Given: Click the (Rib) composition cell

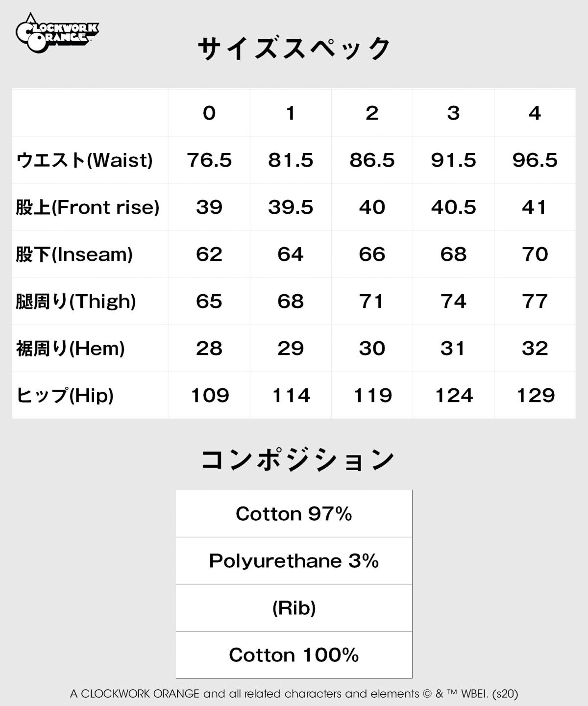Looking at the screenshot, I should pyautogui.click(x=294, y=608).
